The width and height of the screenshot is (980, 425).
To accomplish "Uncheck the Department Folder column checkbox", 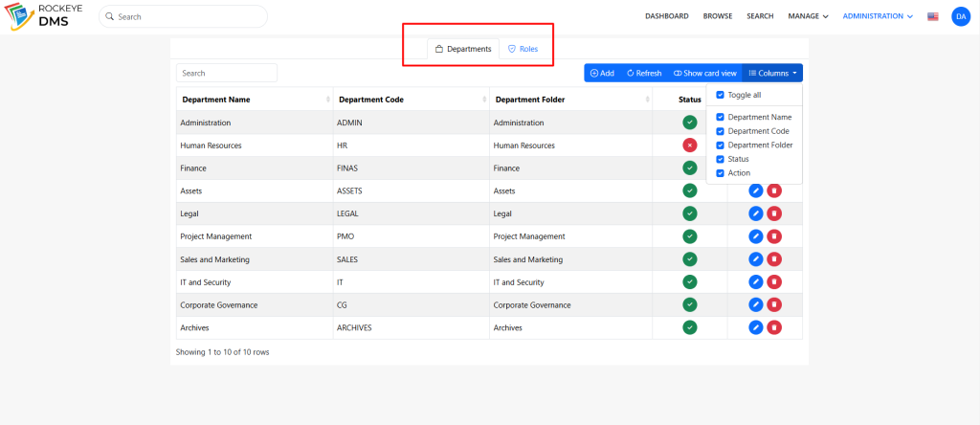I will point(720,145).
